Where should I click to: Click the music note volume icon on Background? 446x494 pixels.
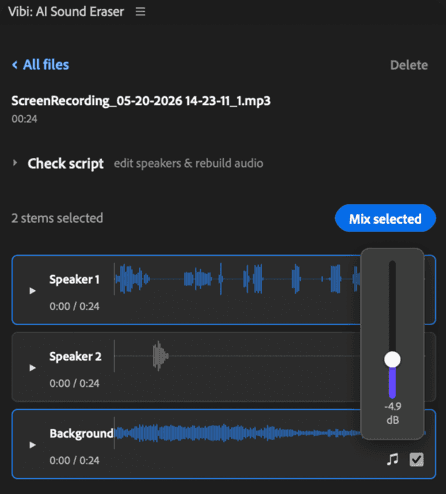pos(393,459)
